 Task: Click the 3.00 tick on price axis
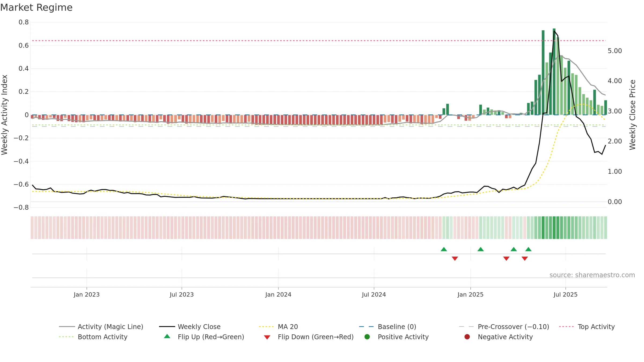[615, 111]
